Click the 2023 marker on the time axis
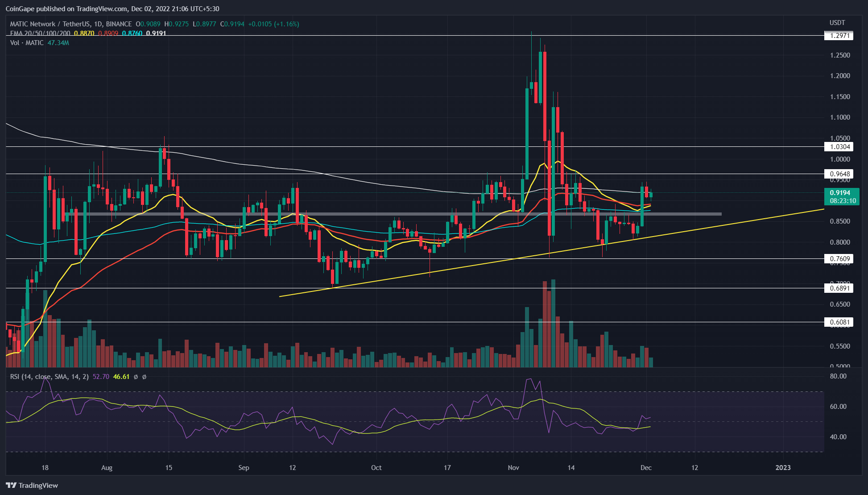This screenshot has height=495, width=868. pos(783,468)
